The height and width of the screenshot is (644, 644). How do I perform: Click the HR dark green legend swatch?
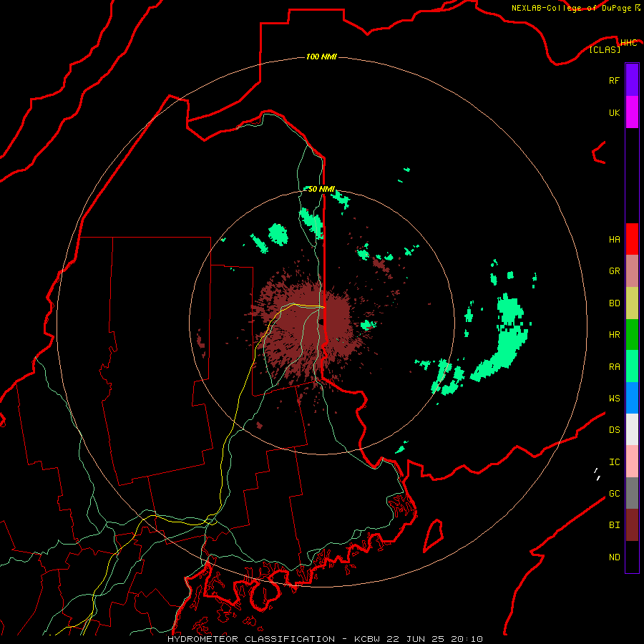pos(632,335)
